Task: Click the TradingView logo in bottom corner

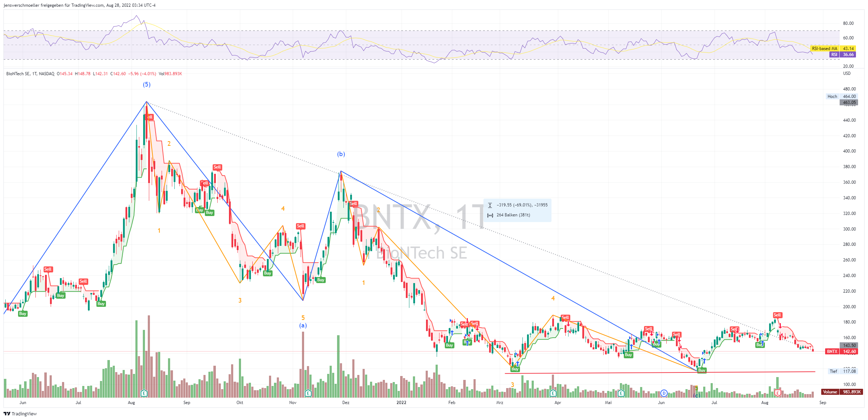Action: coord(20,414)
